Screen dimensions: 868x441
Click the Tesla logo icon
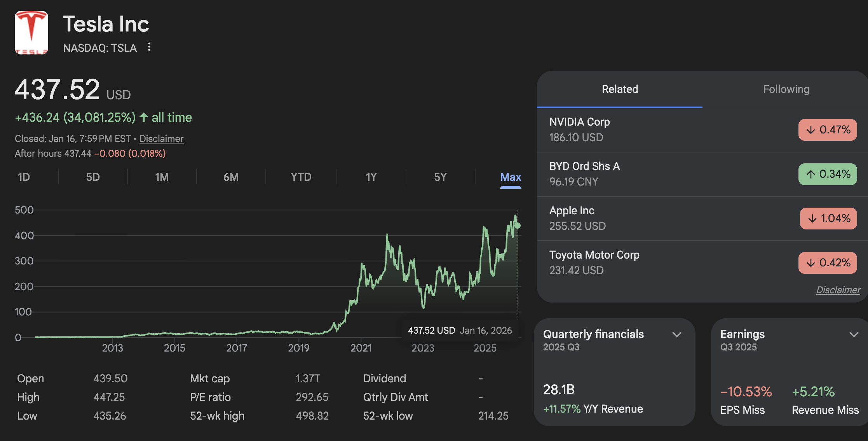[31, 33]
